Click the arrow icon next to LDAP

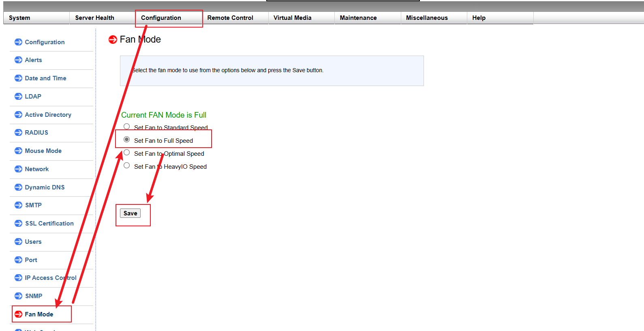(x=18, y=97)
